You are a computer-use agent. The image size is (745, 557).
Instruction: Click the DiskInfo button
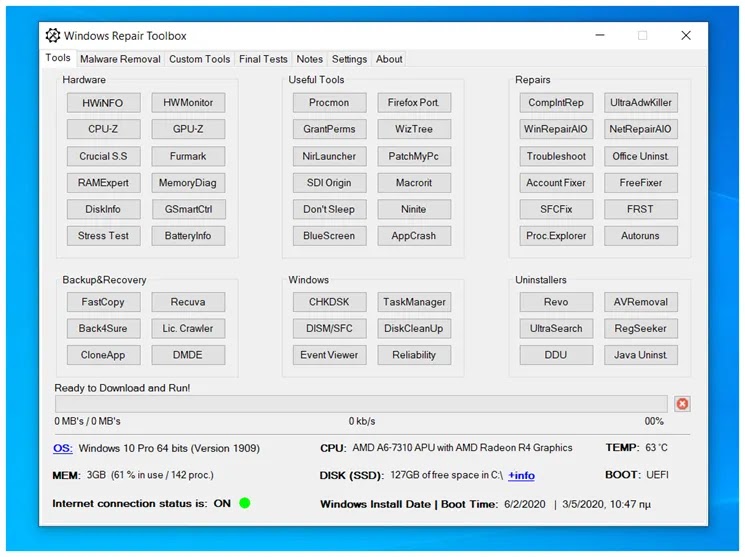(104, 209)
